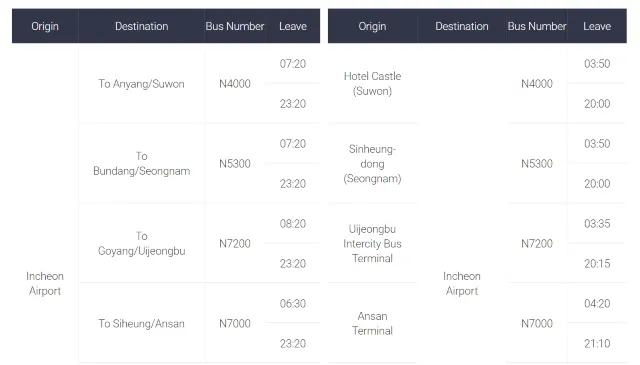Click the right table's Bus Number header
The image size is (640, 365).
click(x=537, y=26)
